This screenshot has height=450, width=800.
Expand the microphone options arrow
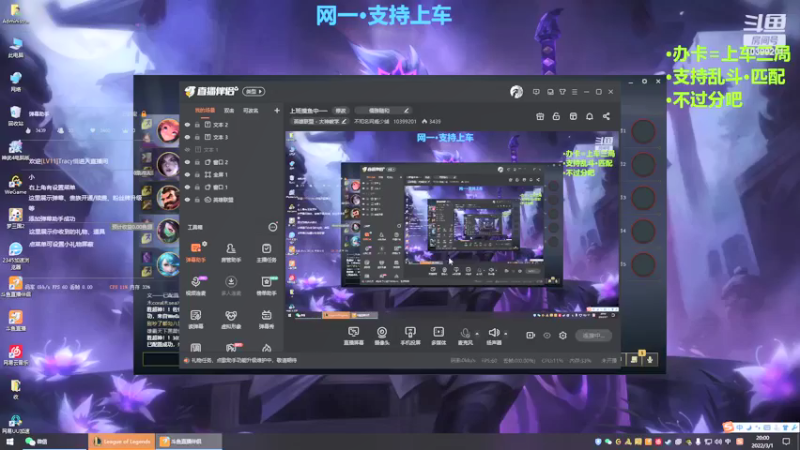(x=477, y=334)
